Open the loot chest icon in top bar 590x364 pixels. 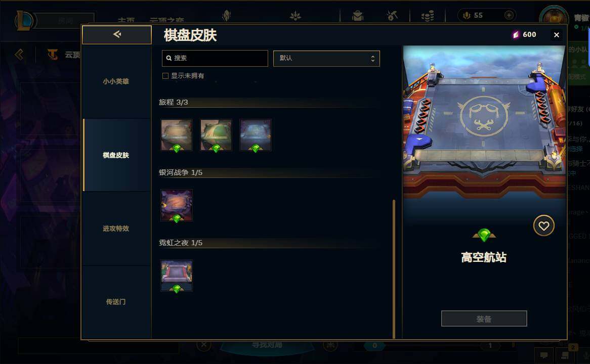coord(357,16)
